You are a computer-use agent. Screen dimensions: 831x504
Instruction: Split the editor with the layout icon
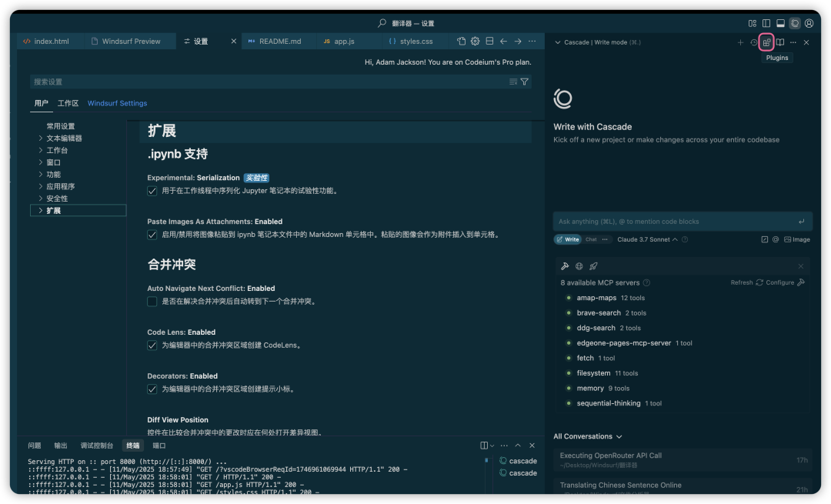489,42
